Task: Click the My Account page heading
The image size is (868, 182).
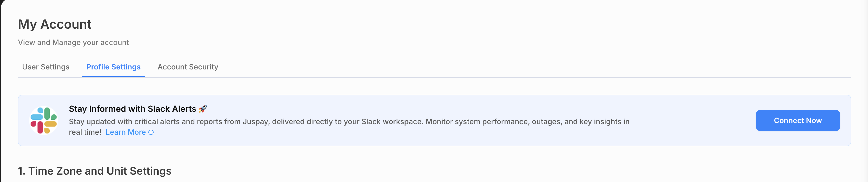Action: 55,24
